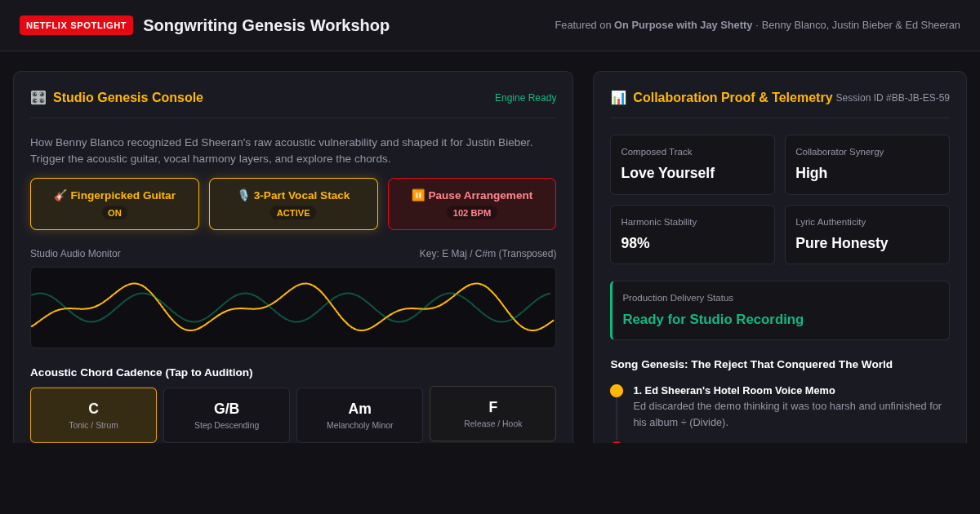Audition the Am Melancholy Minor chord
The height and width of the screenshot is (514, 980).
359,415
